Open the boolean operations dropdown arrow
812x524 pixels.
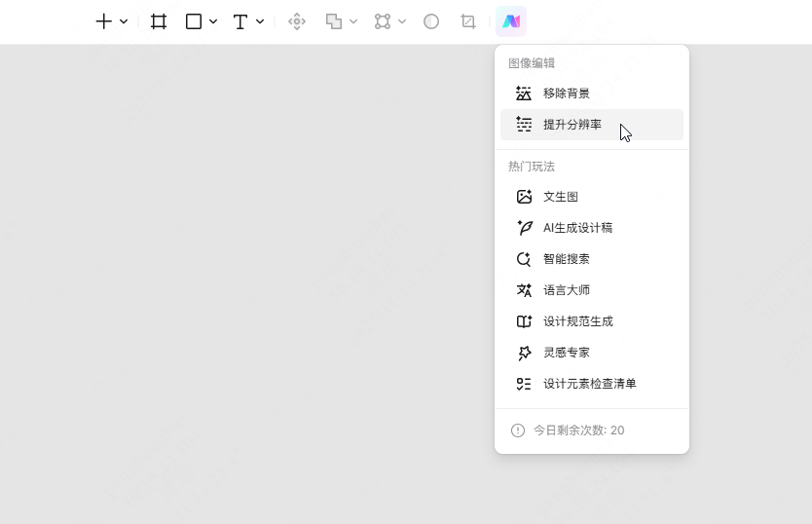point(353,21)
